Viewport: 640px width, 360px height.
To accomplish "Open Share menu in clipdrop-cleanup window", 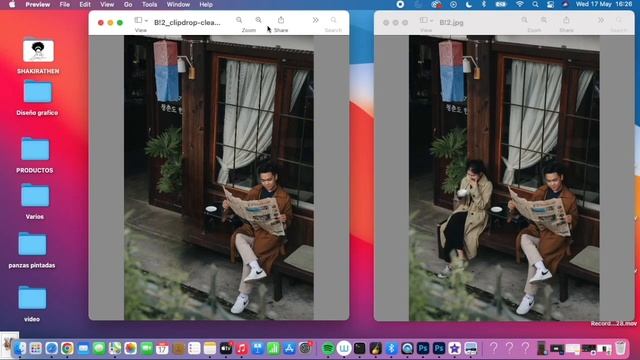I will [x=281, y=20].
